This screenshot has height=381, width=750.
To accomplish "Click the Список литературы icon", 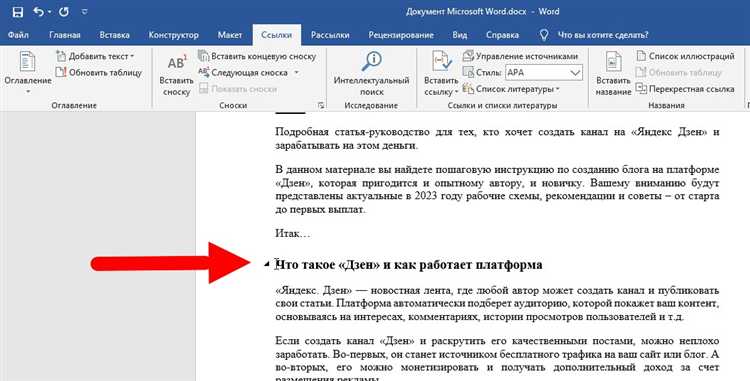I will pos(468,88).
